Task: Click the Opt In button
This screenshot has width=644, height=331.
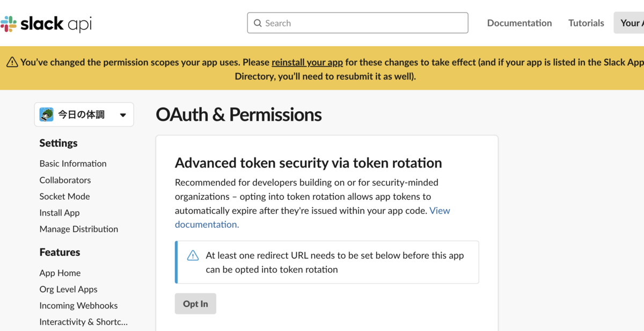Action: click(x=195, y=304)
